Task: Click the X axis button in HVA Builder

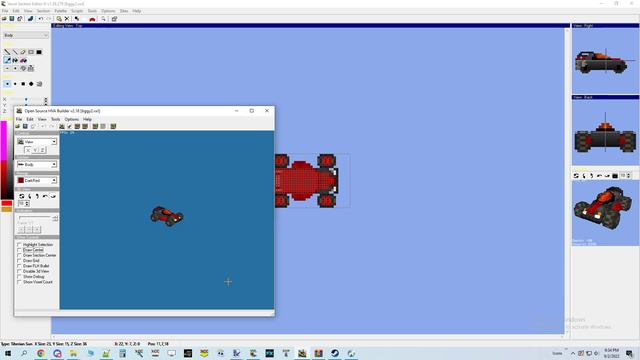Action: tap(28, 150)
